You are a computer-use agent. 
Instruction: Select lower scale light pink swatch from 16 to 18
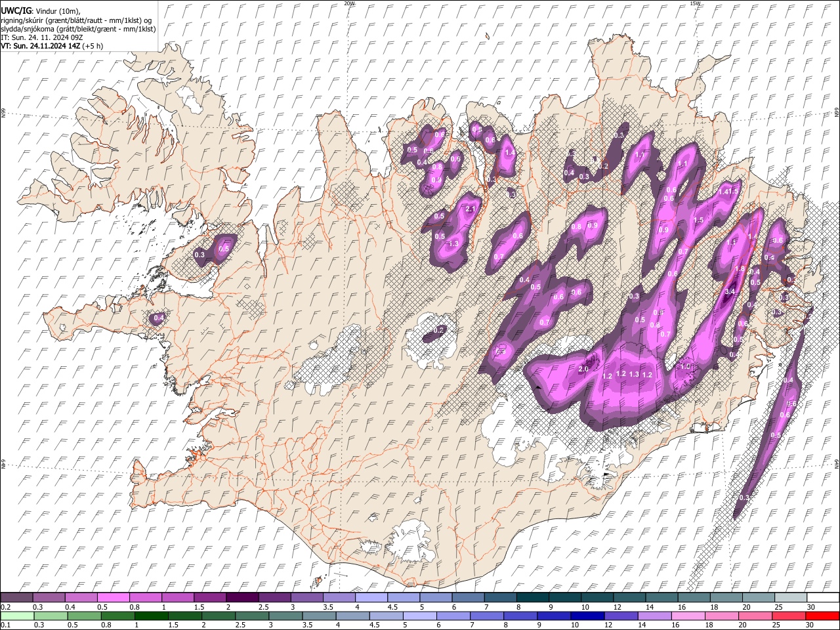(x=688, y=616)
